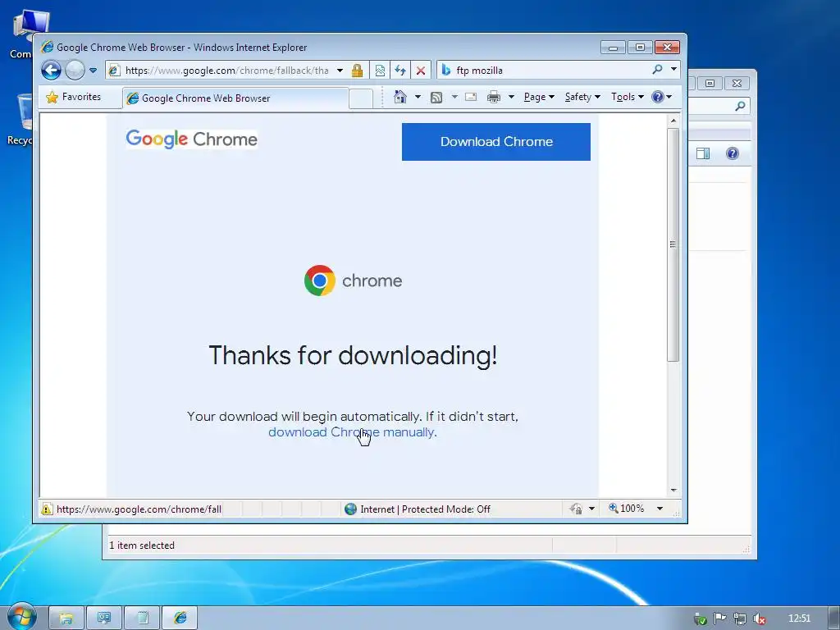Click the RSS Feeds icon in command bar
840x630 pixels.
436,97
